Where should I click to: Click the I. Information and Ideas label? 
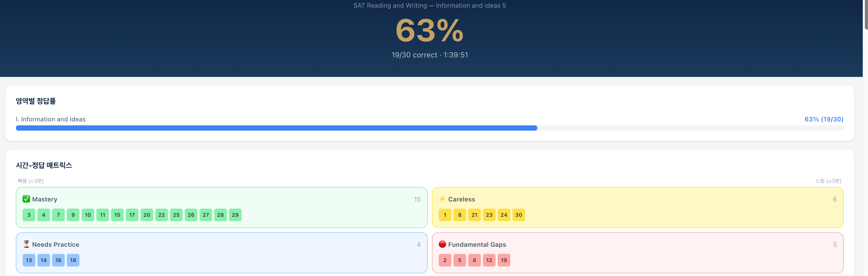click(51, 119)
